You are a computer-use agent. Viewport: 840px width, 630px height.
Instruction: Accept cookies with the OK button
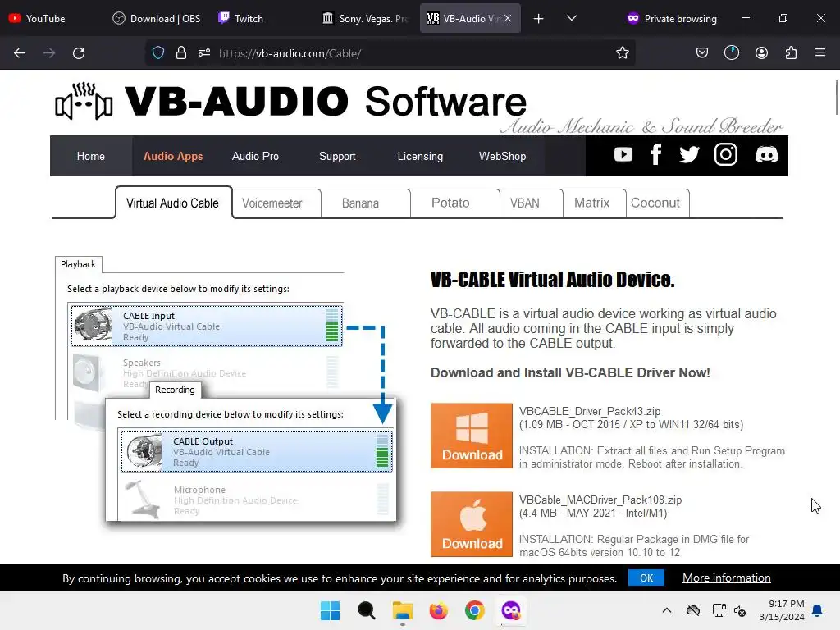(x=646, y=578)
